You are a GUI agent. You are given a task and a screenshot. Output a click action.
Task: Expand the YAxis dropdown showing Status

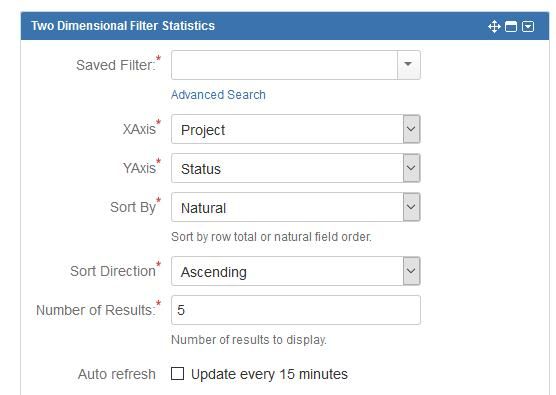click(x=296, y=168)
